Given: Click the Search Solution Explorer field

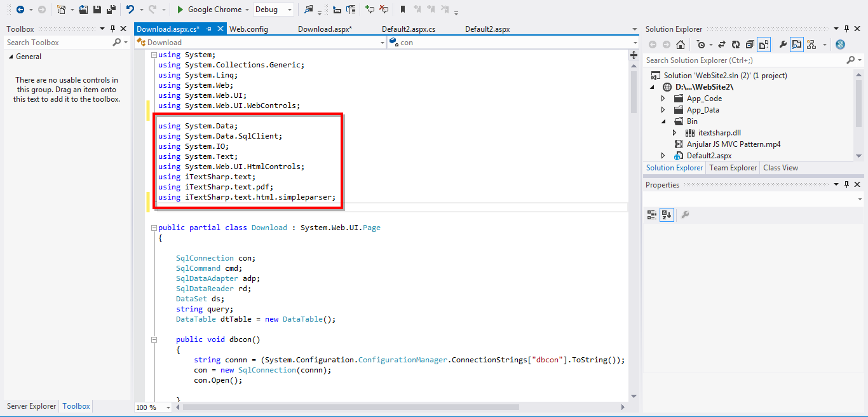Looking at the screenshot, I should pyautogui.click(x=745, y=60).
